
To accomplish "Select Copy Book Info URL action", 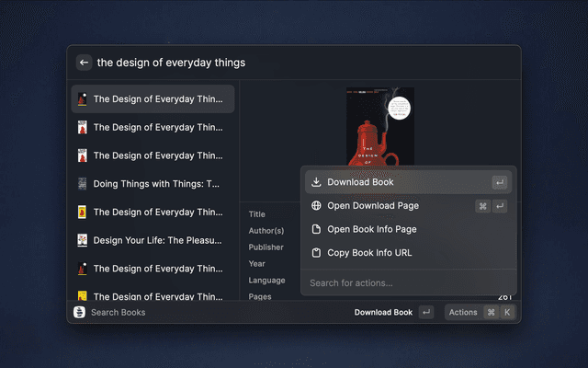I will 369,253.
